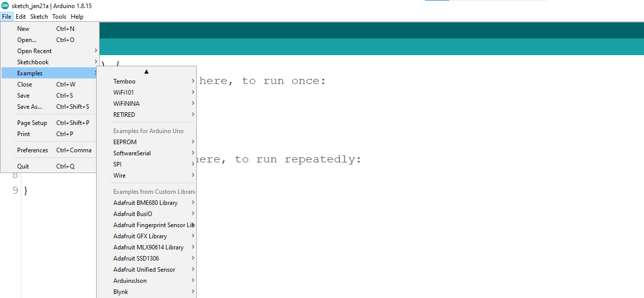Viewport: 644px width, 298px height.
Task: Click the Arduino logo in the title bar
Action: 5,6
